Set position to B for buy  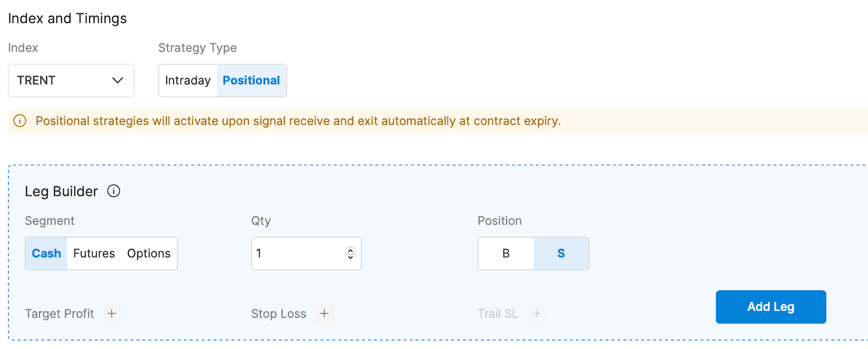505,253
